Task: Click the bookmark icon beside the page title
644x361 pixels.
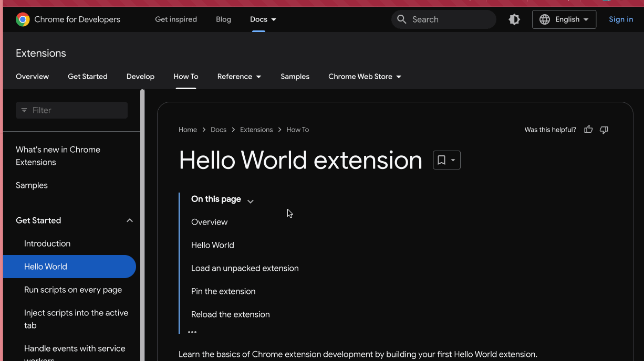Action: coord(441,160)
